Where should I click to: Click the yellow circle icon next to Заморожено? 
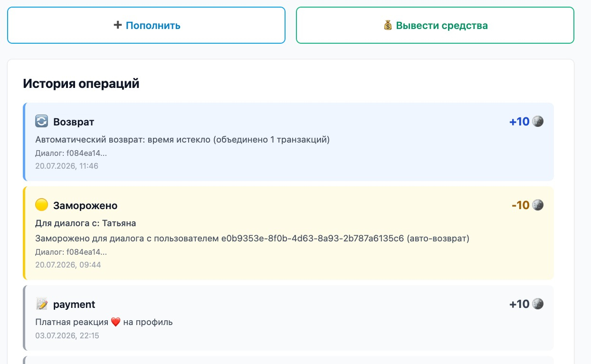[x=42, y=205]
